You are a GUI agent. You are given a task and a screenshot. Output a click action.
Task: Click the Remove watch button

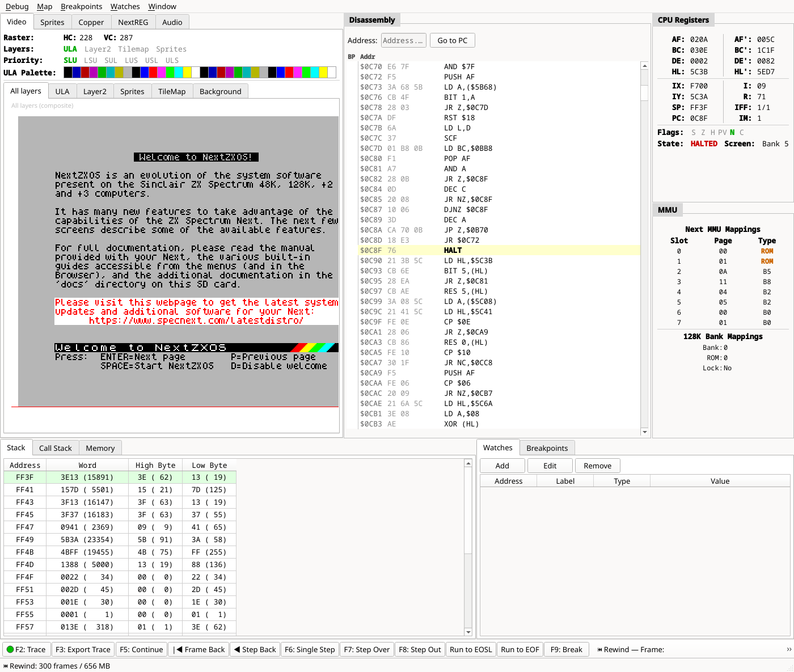598,466
